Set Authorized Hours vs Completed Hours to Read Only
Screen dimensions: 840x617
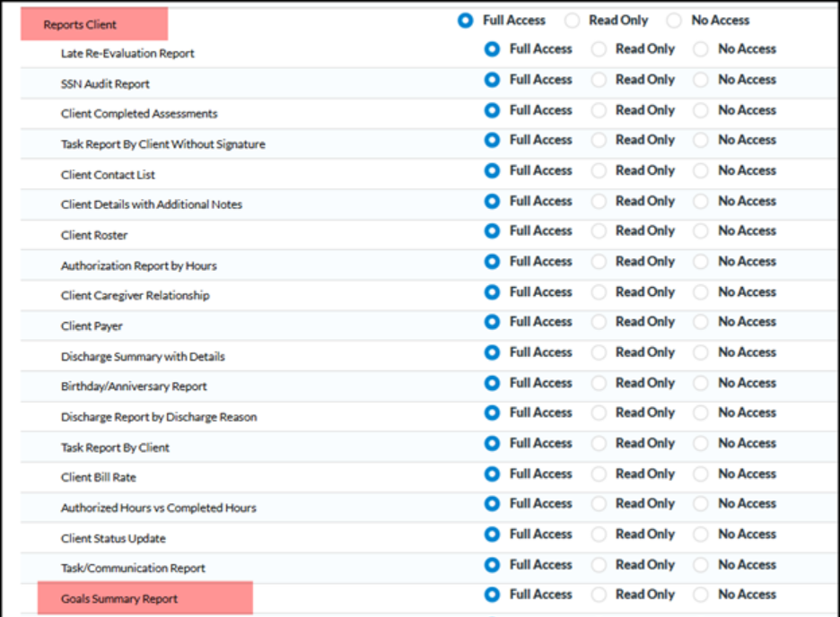(598, 504)
